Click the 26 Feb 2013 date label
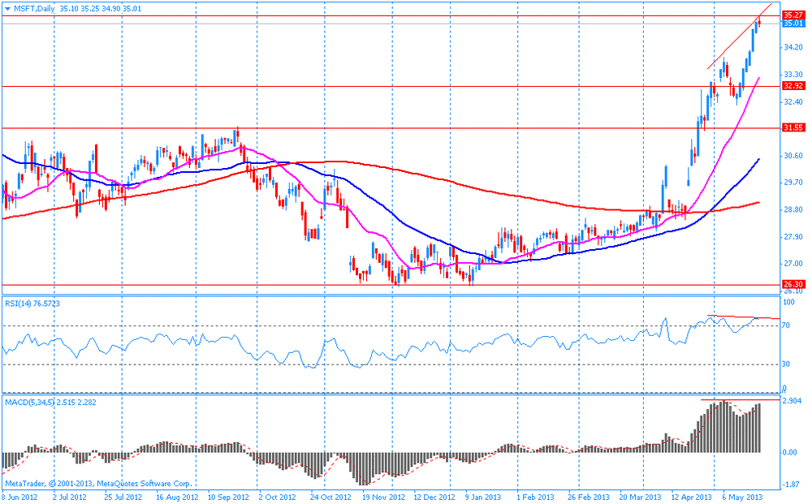812x504 pixels. [x=589, y=498]
